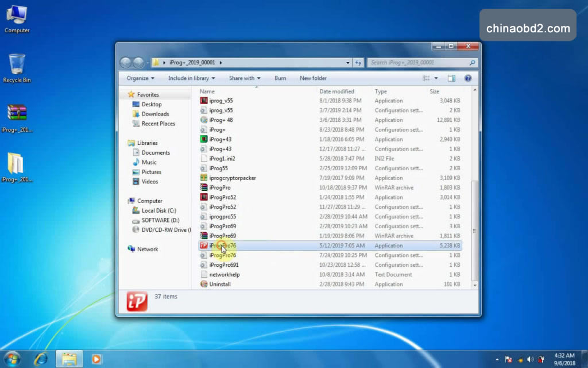
Task: Select Computer in the navigation pane
Action: (x=150, y=201)
